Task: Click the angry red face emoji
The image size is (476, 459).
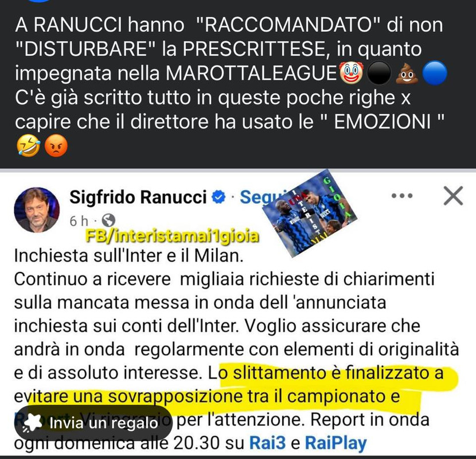Action: (56, 146)
